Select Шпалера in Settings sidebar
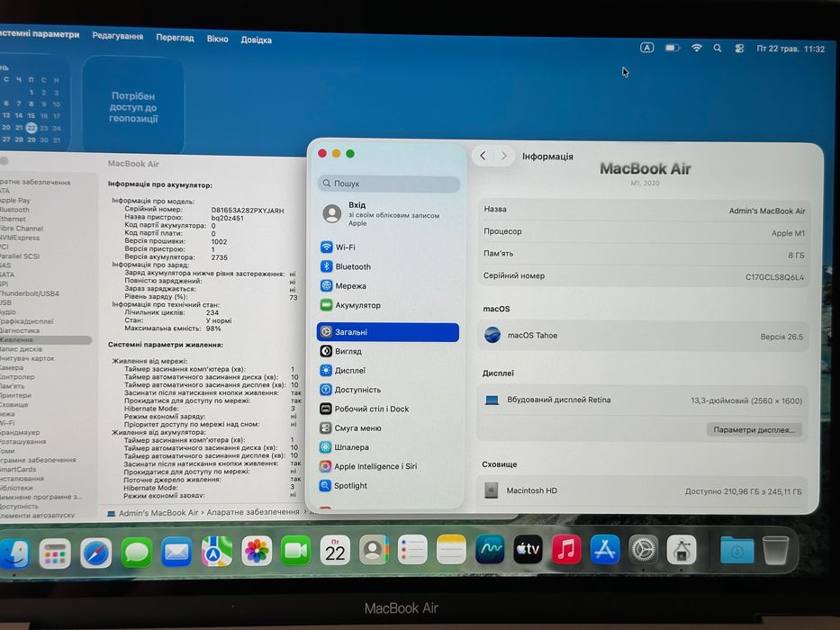The image size is (840, 630). [388, 446]
